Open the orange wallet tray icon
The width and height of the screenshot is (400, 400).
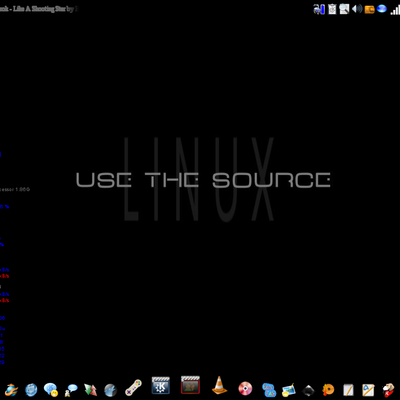point(370,9)
